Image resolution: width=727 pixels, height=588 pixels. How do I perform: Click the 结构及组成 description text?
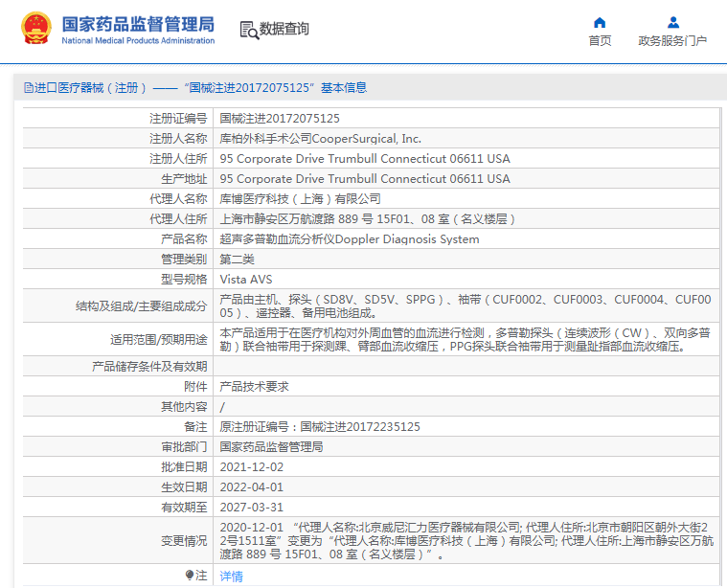point(466,306)
